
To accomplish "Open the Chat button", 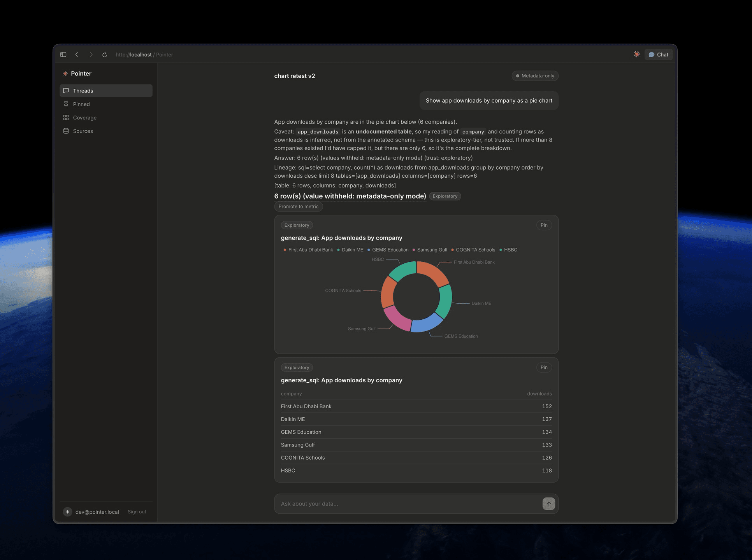I will click(659, 55).
